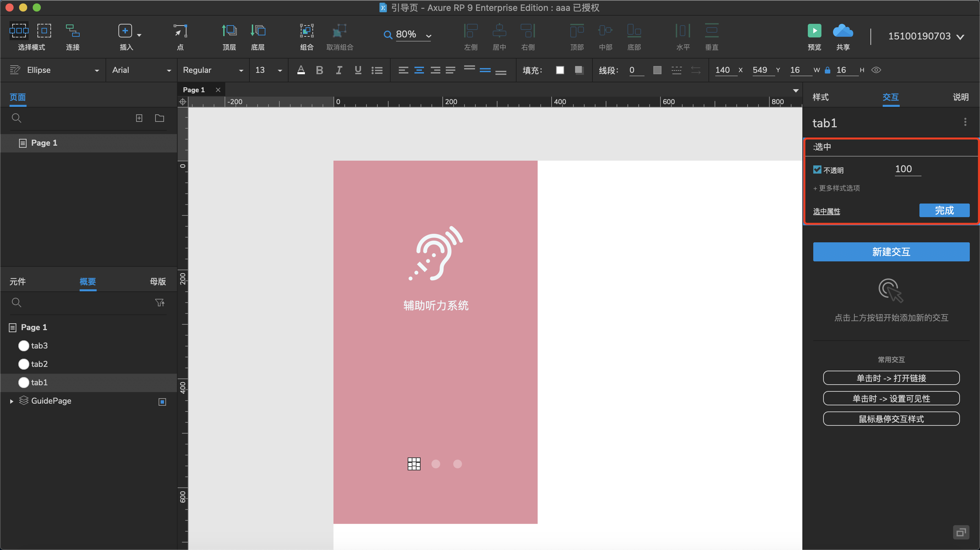Toggle the opacity checkbox in selected style
980x550 pixels.
pyautogui.click(x=817, y=170)
